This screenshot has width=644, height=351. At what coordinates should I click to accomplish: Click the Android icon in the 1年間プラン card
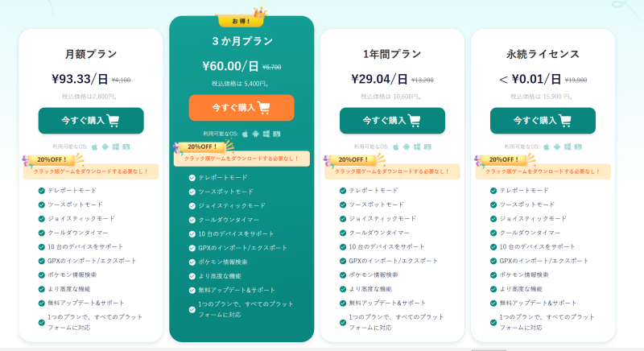point(406,147)
